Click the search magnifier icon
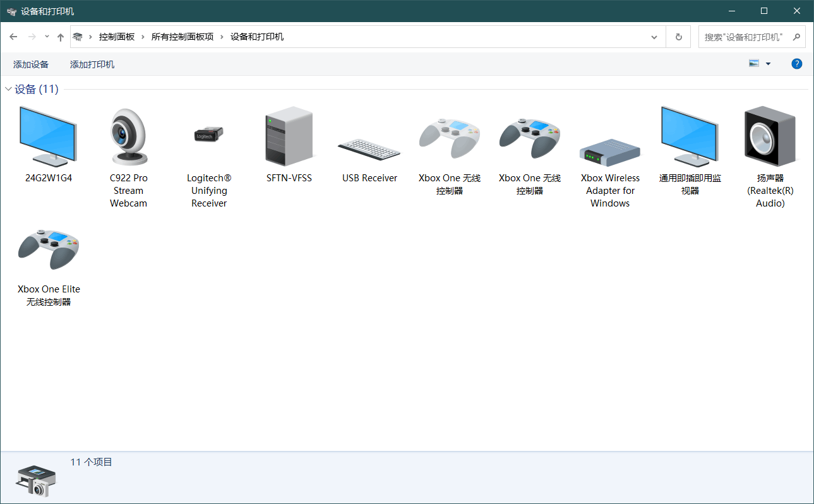 click(797, 37)
